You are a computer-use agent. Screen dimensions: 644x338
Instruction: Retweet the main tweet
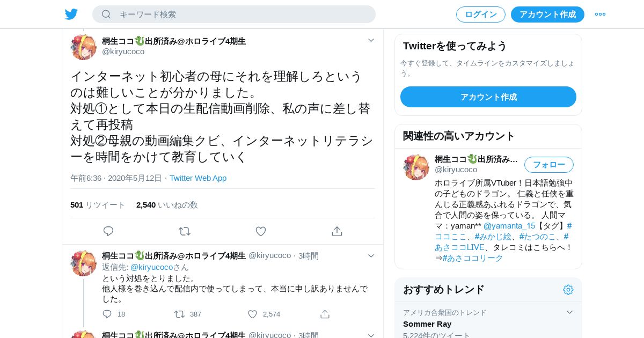coord(185,231)
